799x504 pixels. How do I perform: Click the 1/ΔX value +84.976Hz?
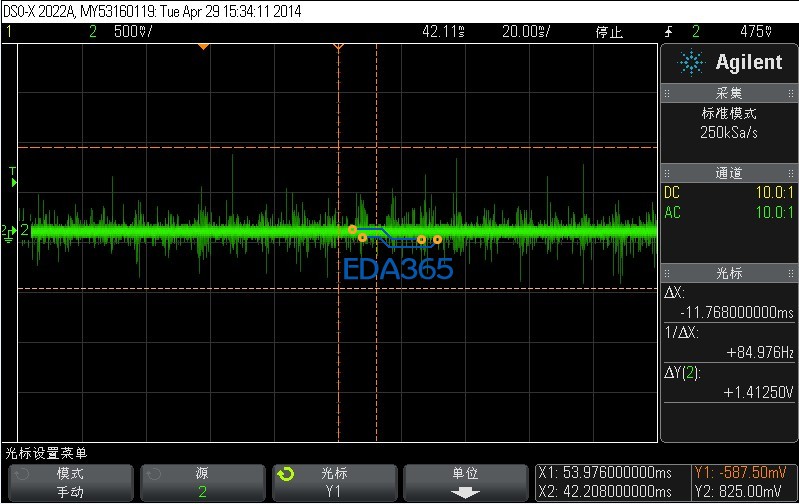tap(760, 352)
